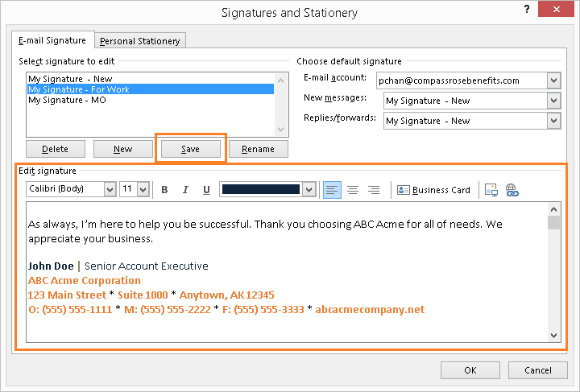Expand the font size 11 dropdown
This screenshot has width=580, height=392.
tap(143, 189)
